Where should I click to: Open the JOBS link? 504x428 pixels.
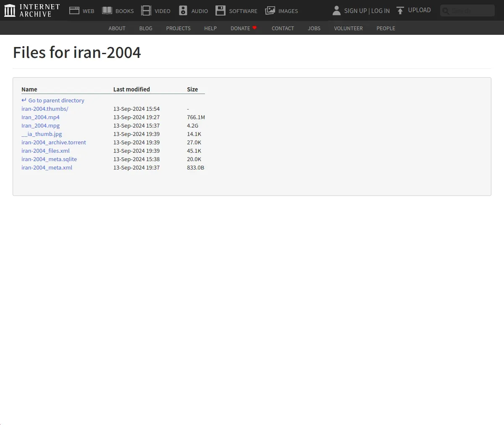[314, 28]
